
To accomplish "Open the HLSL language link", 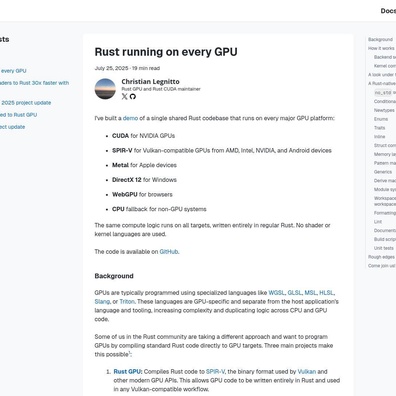I will coord(326,293).
